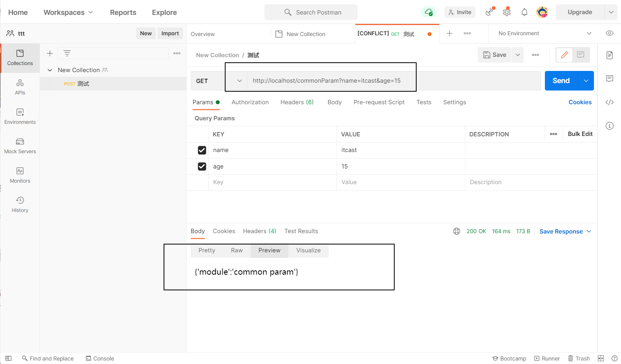Toggle the sidebar icon in status bar
The image size is (621, 364).
click(x=9, y=359)
